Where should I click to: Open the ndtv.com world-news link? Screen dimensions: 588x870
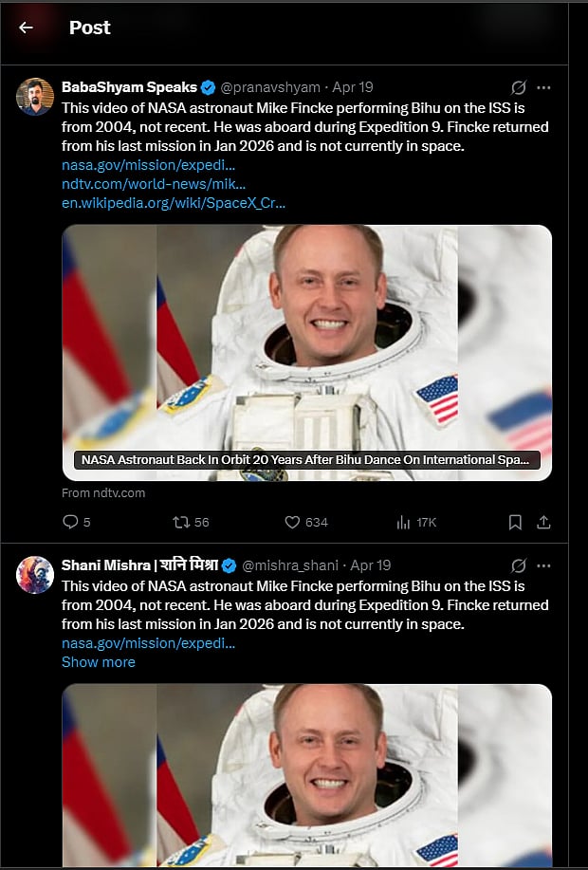point(154,184)
